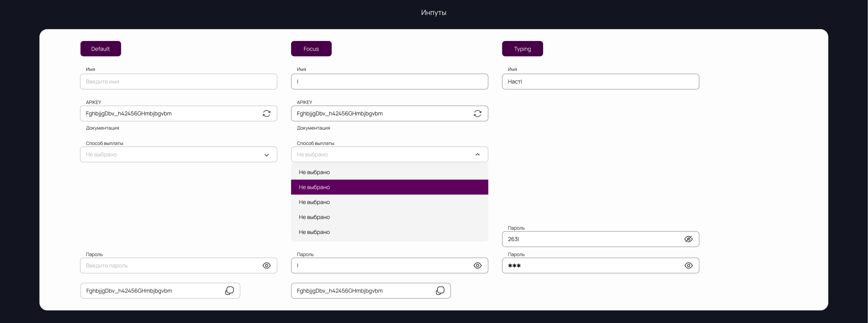
Task: Click the Focus label button
Action: (x=311, y=49)
